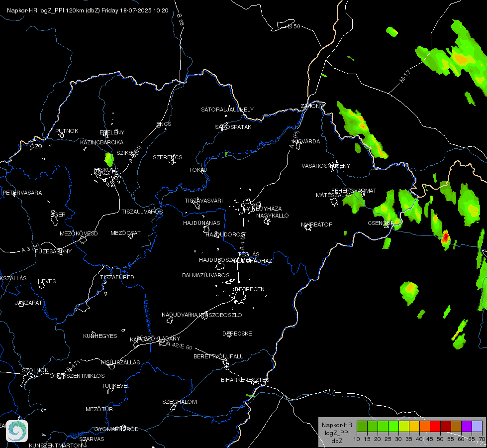Click the EDELÉNY town label
Image resolution: width=487 pixels, height=448 pixels.
pos(112,132)
